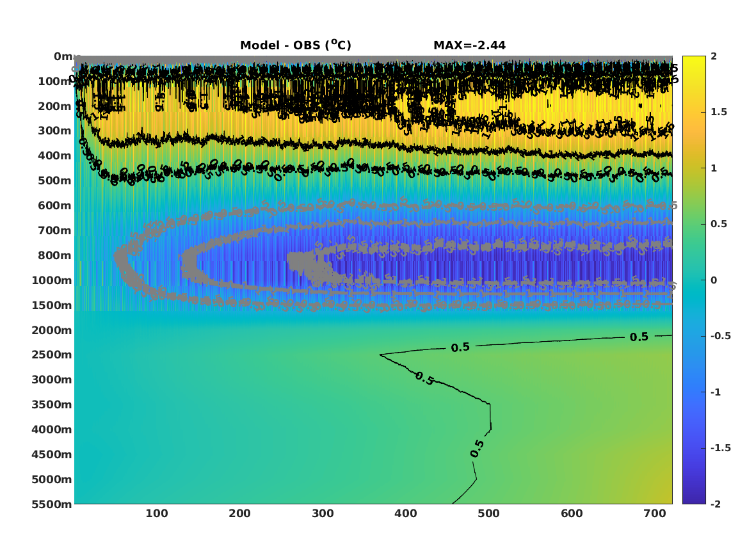Select the "5000m" depth axis label
Viewport: 747px width, 560px height.
point(52,479)
